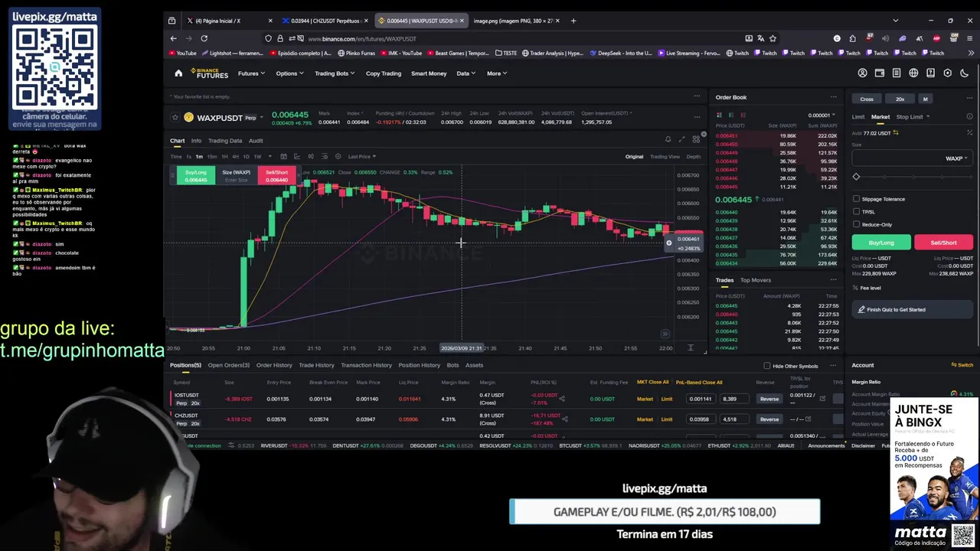980x551 pixels.
Task: Open the chart calendar icon
Action: pos(283,156)
